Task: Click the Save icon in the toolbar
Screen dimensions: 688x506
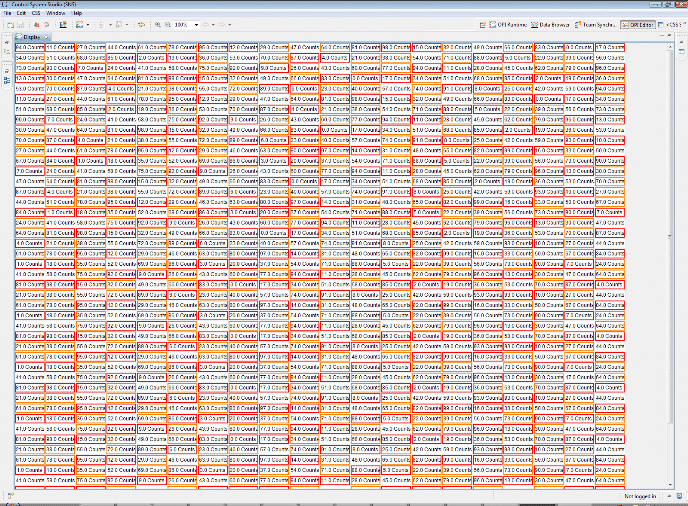Action: point(22,24)
